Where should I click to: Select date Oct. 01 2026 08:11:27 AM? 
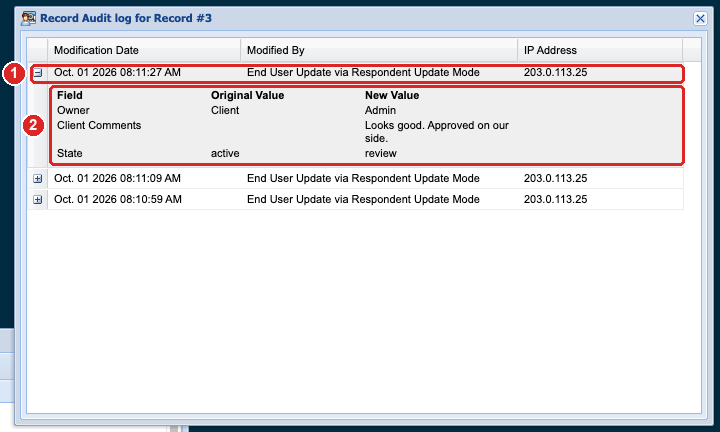[x=117, y=73]
